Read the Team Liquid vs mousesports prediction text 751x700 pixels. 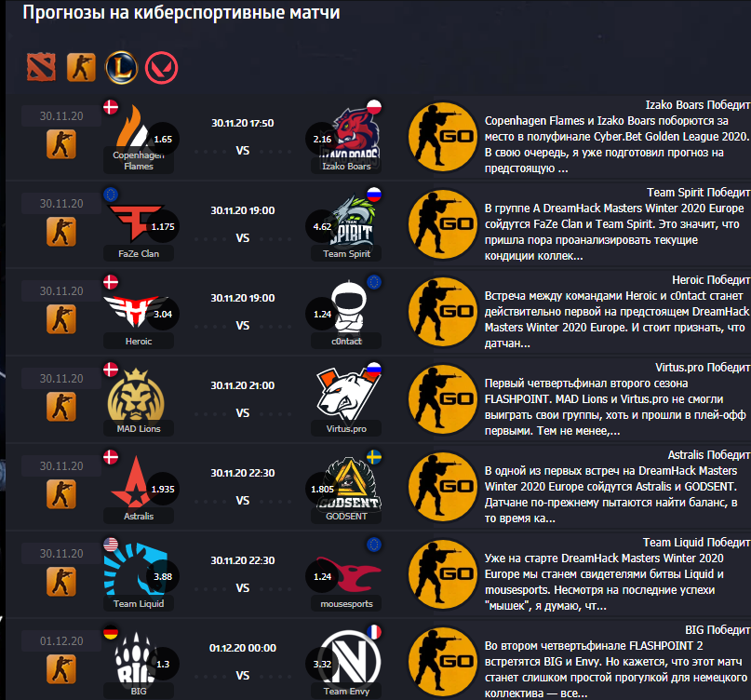(605, 582)
